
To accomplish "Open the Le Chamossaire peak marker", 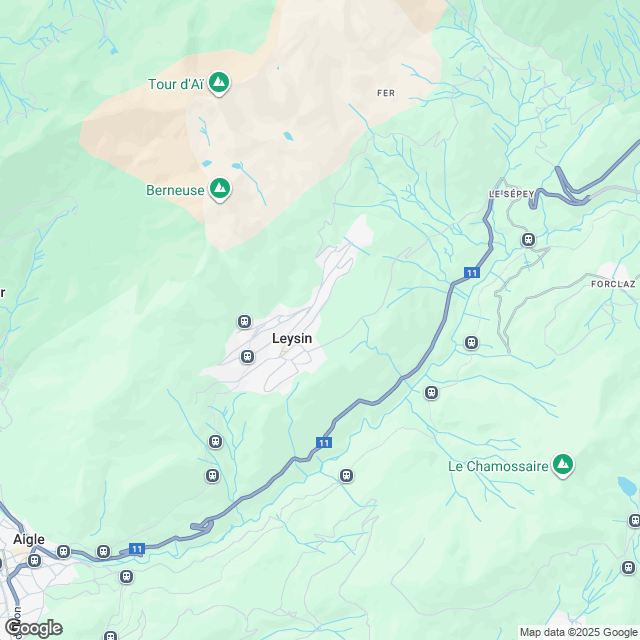I will click(563, 464).
